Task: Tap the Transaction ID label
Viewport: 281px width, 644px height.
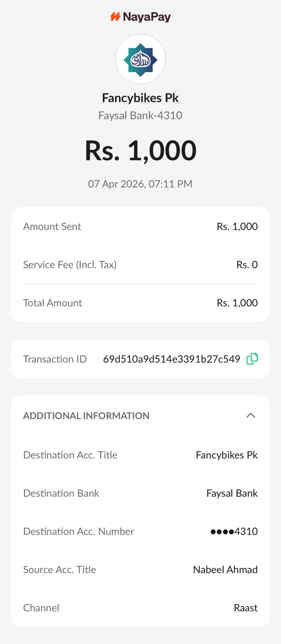Action: coord(55,359)
